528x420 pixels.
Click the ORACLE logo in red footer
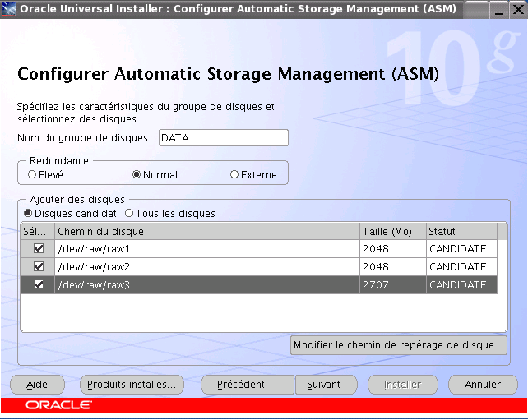point(58,405)
